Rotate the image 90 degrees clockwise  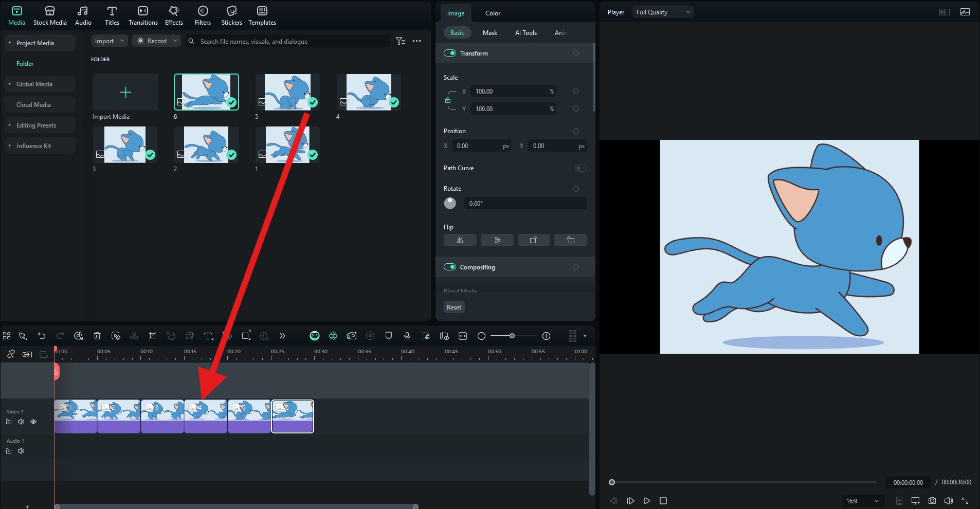534,240
